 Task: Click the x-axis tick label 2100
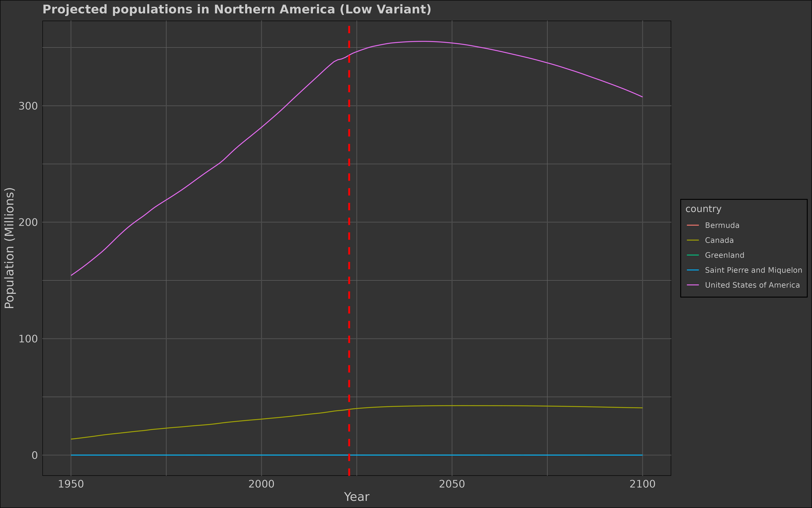tap(642, 484)
